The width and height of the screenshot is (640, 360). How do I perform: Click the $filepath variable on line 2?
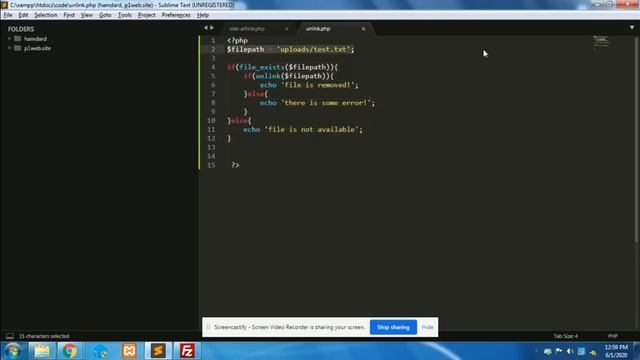[245, 49]
